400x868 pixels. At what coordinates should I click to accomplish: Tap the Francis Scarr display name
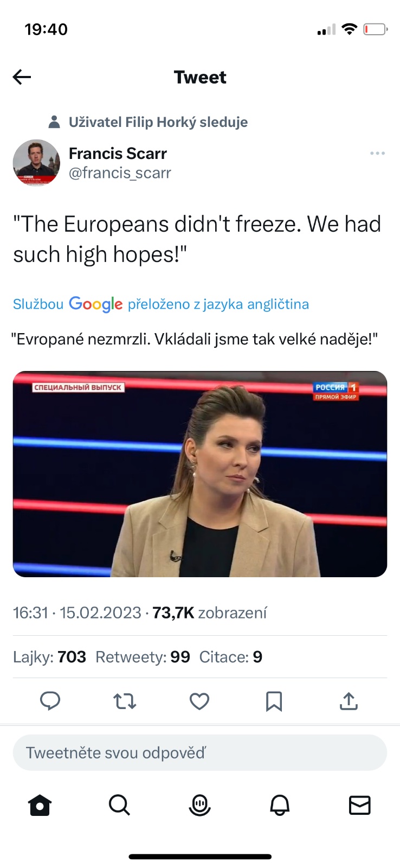[x=118, y=154]
